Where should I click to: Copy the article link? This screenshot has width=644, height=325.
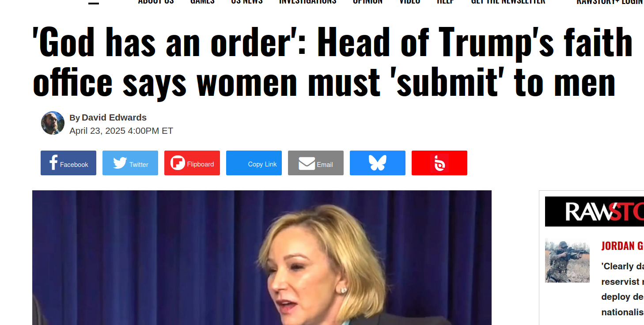pos(254,163)
